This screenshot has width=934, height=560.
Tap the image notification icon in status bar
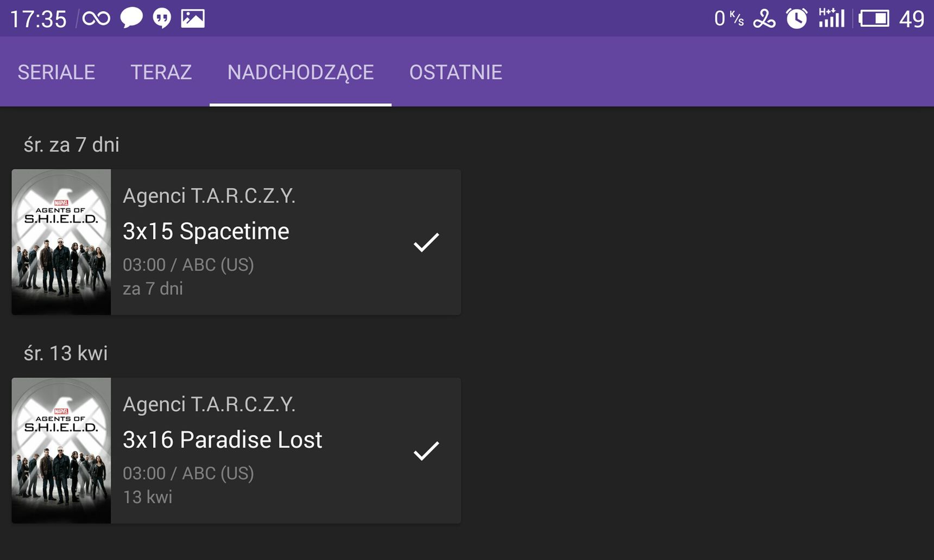click(x=193, y=18)
